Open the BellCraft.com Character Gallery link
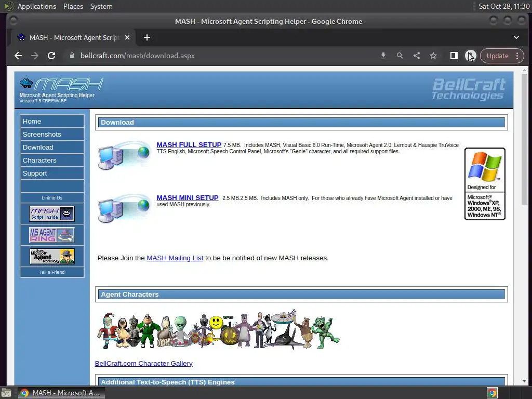Viewport: 532px width, 399px height. (x=143, y=363)
